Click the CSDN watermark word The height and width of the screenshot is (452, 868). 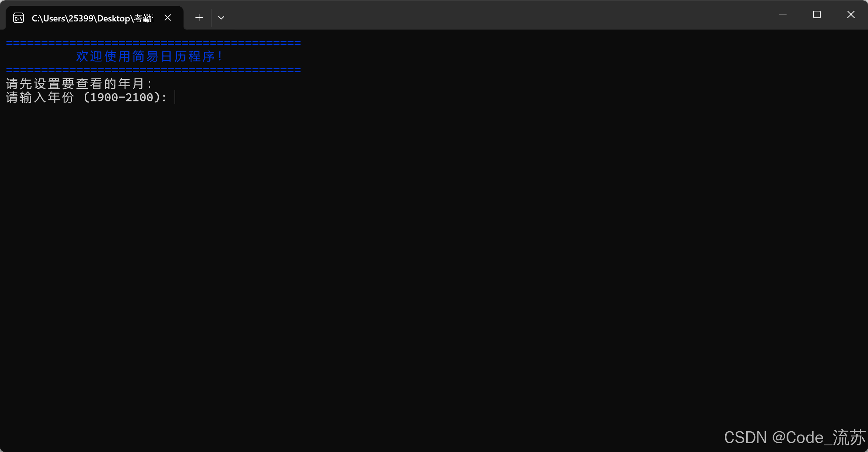[745, 438]
